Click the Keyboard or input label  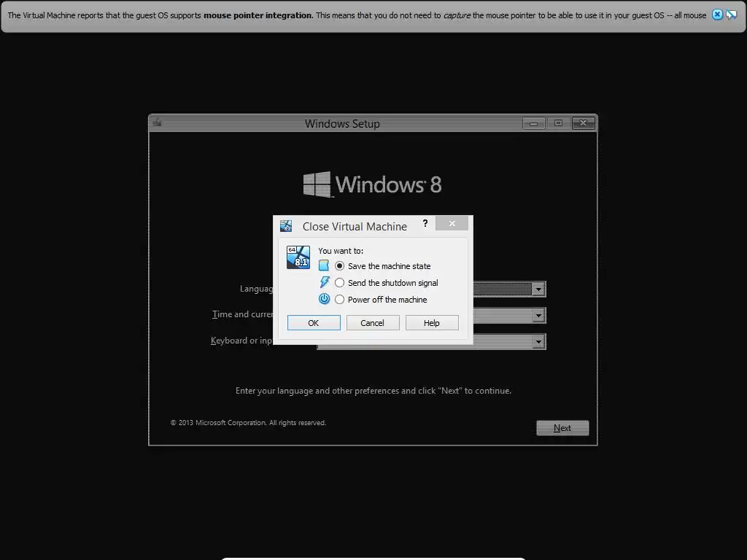point(241,341)
